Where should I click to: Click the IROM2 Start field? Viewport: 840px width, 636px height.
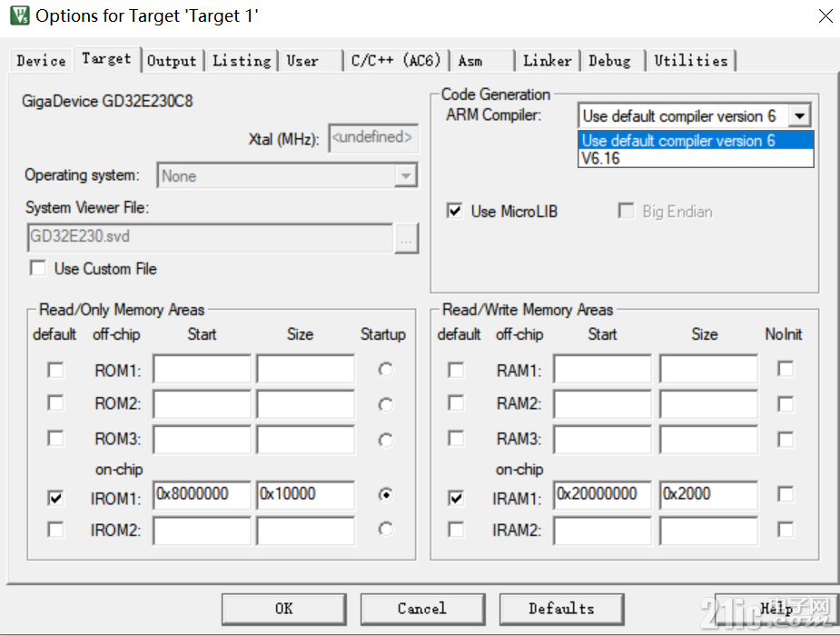[202, 531]
